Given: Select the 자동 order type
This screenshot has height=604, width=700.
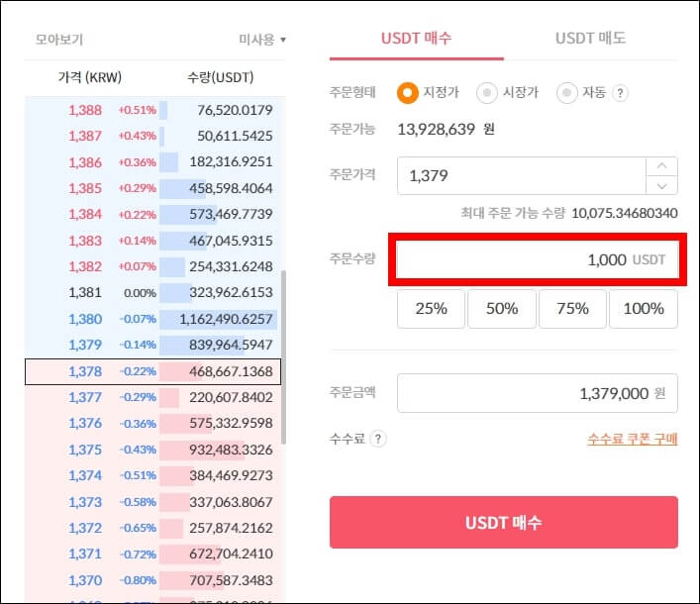Looking at the screenshot, I should 567,93.
